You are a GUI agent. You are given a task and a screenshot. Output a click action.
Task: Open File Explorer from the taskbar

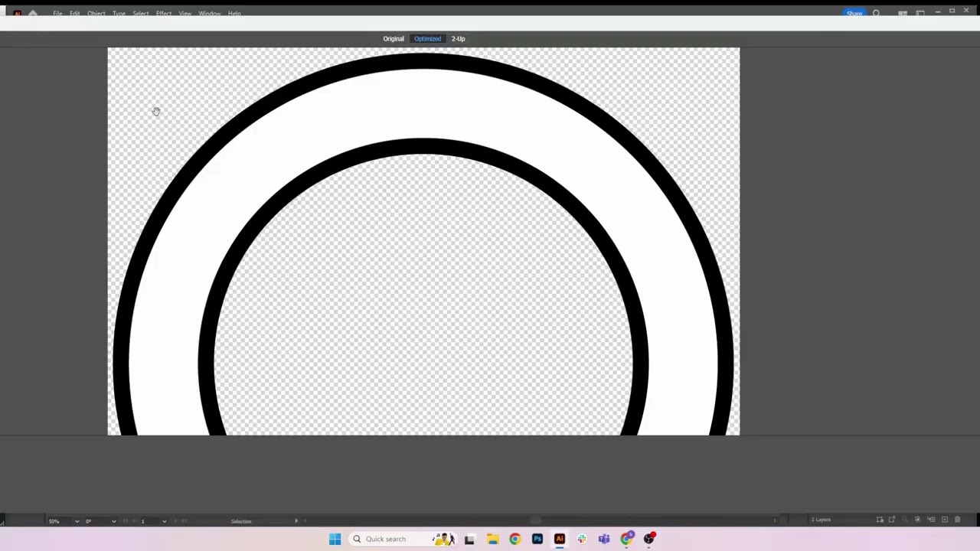pos(492,539)
